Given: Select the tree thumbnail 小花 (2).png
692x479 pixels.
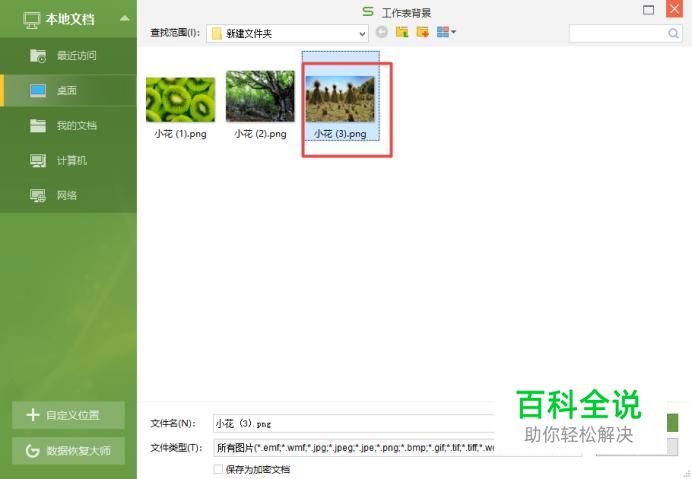Looking at the screenshot, I should (x=260, y=96).
